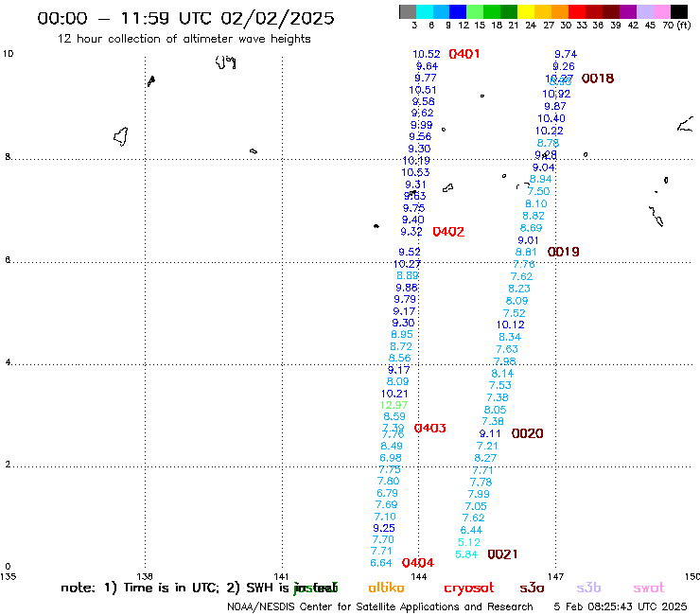Select the wave height reading 10.40
The width and height of the screenshot is (700, 615).
pos(551,118)
